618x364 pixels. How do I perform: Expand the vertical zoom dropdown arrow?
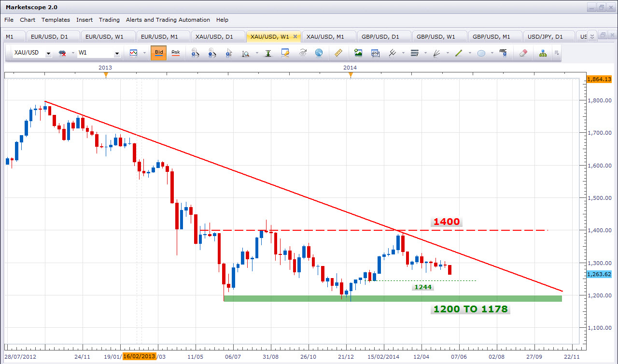point(257,53)
